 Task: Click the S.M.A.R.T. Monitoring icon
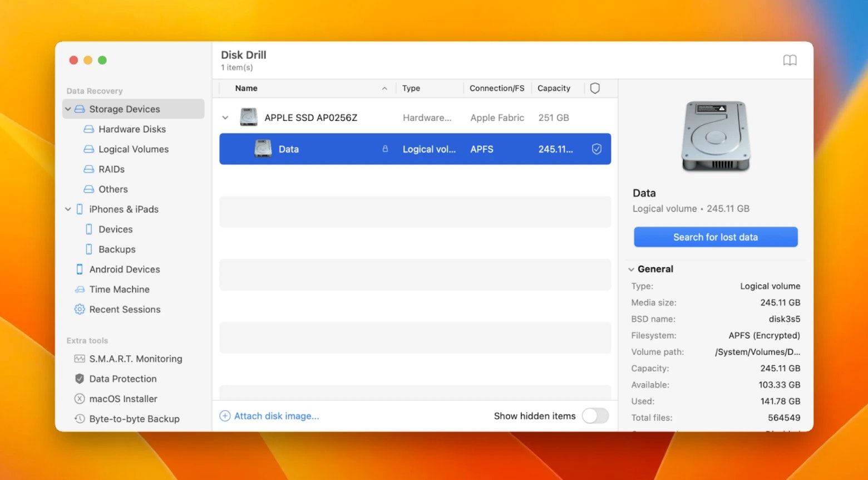coord(80,359)
